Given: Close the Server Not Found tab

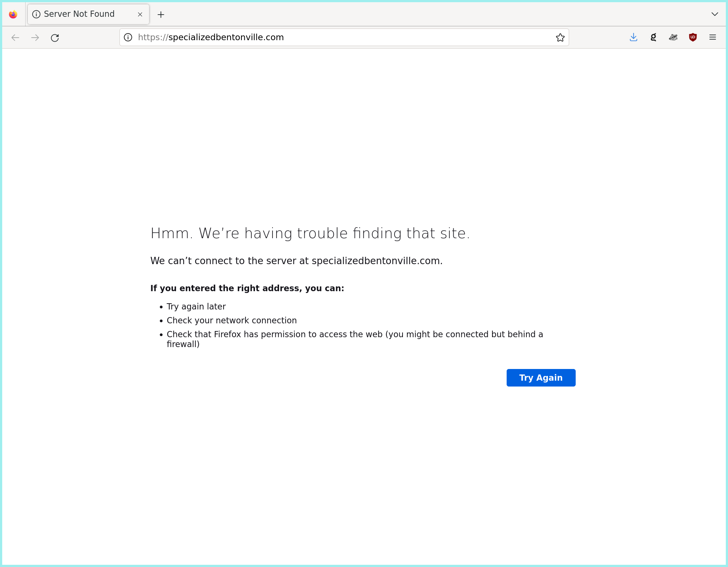Looking at the screenshot, I should point(140,15).
